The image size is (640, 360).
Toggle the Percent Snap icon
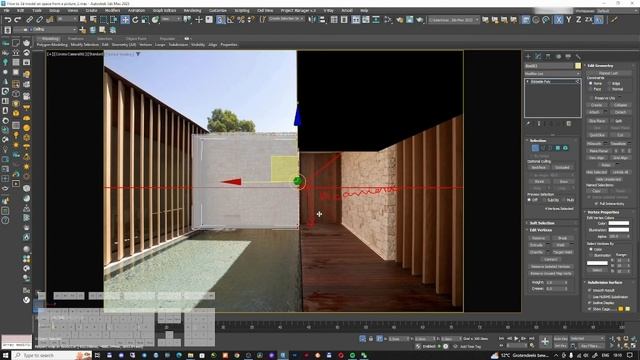click(x=241, y=20)
